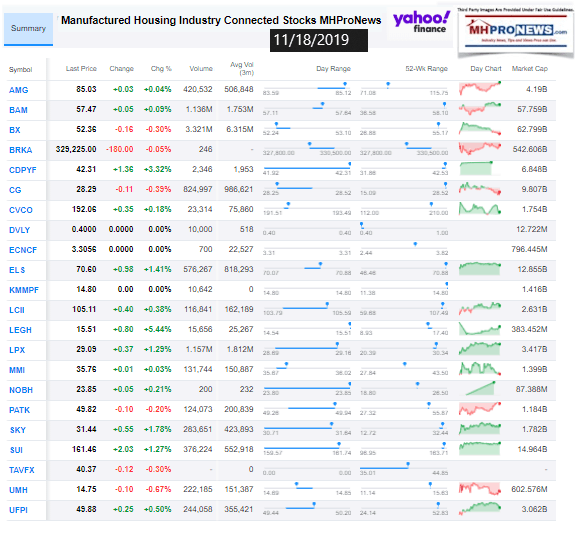Select BRKA last price 329,225.00
This screenshot has height=540, width=575.
(76, 149)
